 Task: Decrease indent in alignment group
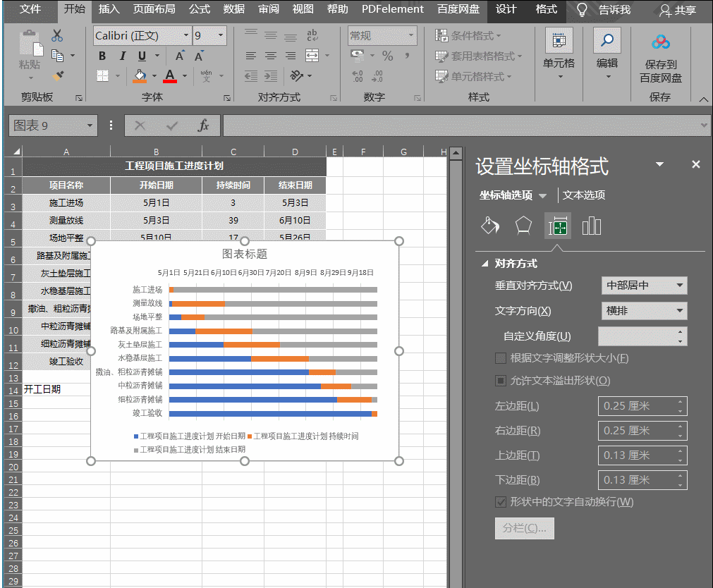coord(250,75)
